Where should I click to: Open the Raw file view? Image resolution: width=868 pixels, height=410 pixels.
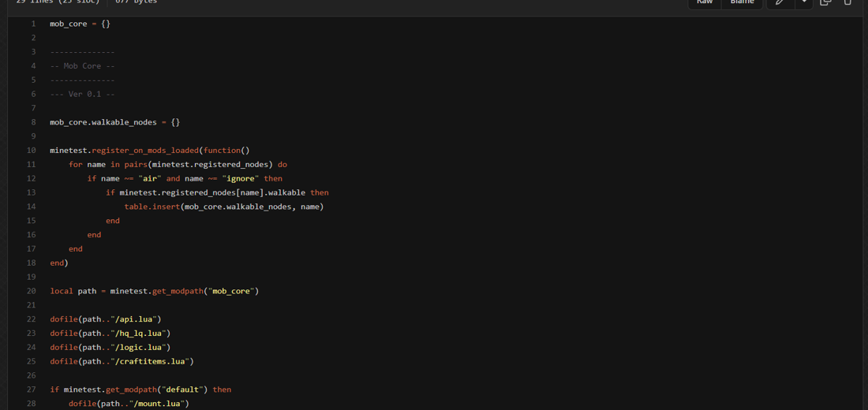(x=704, y=2)
